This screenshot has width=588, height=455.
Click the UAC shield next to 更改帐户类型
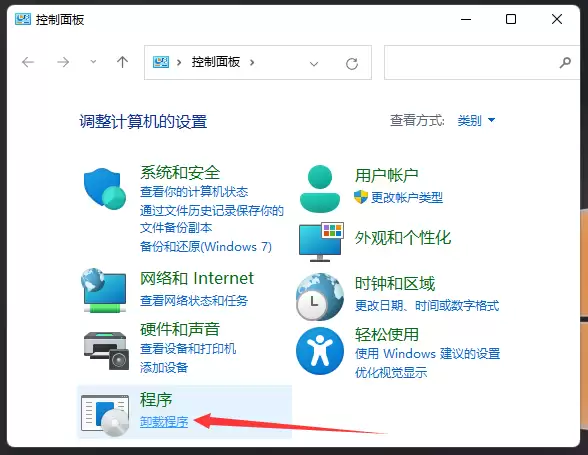click(361, 197)
